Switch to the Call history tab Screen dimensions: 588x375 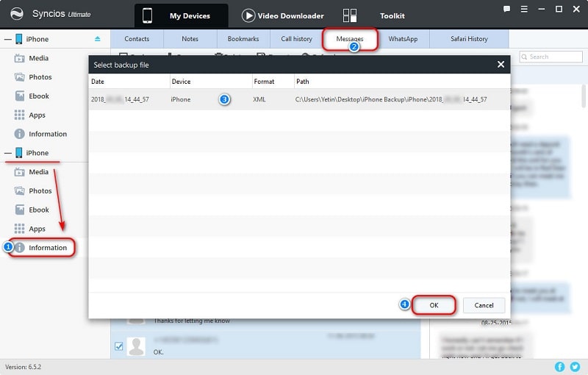coord(297,39)
